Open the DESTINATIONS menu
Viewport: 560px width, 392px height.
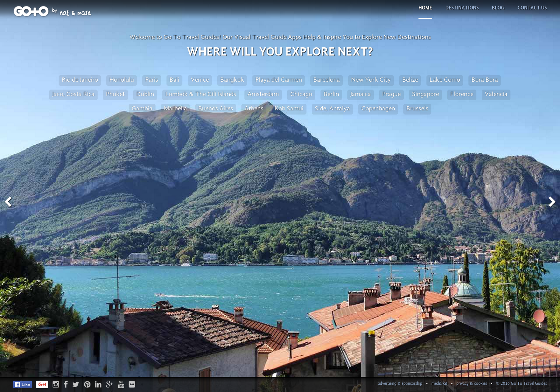click(462, 8)
